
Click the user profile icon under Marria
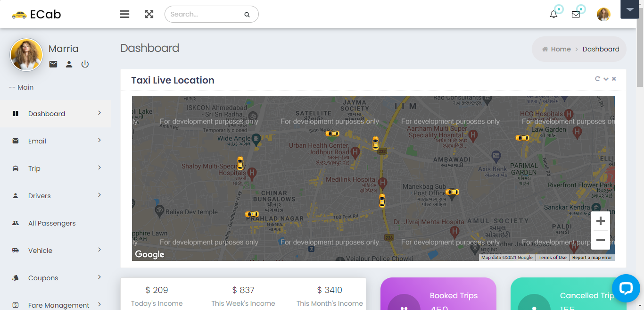69,64
